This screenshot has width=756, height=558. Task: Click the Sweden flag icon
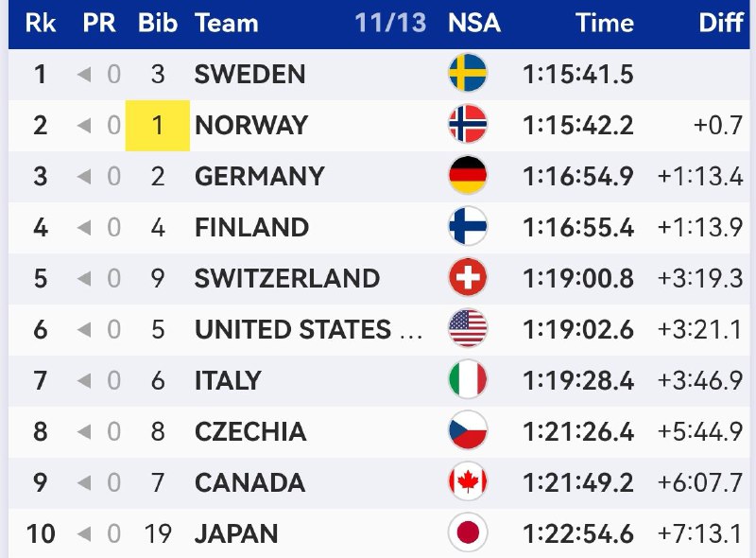(468, 73)
